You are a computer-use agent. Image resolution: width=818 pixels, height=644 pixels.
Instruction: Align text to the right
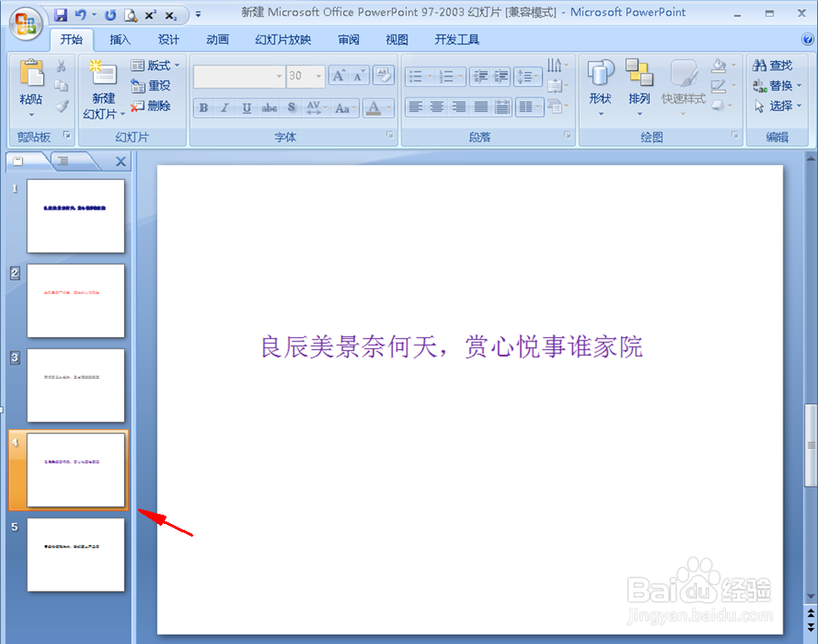459,107
